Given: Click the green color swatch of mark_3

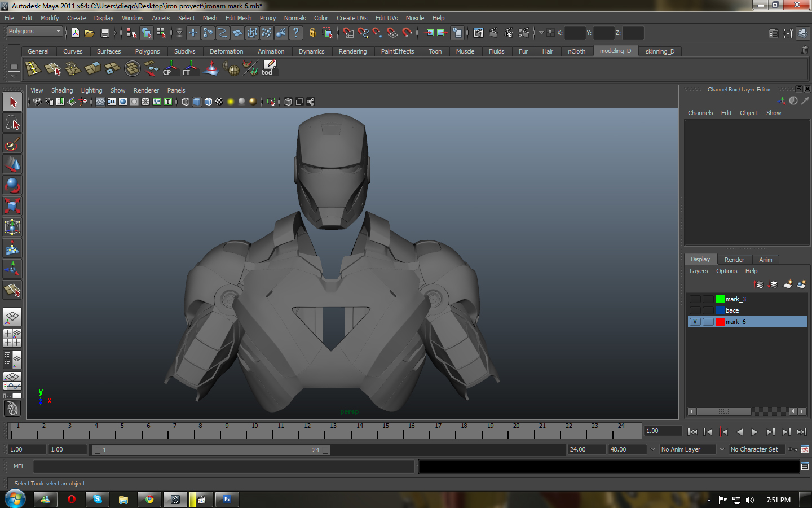Looking at the screenshot, I should 720,299.
